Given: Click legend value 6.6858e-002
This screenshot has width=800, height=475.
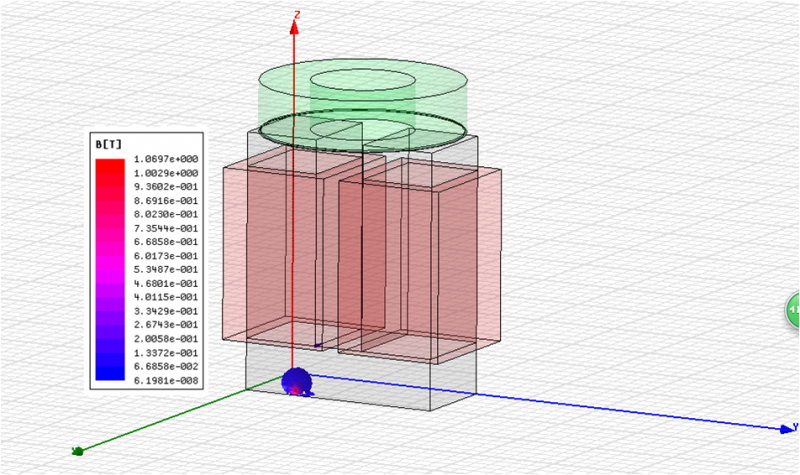Looking at the screenshot, I should (x=166, y=366).
